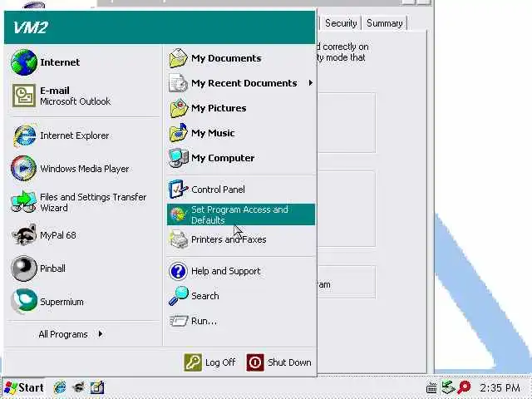Open Printers and Faxes icon
The image size is (532, 399).
pos(178,239)
